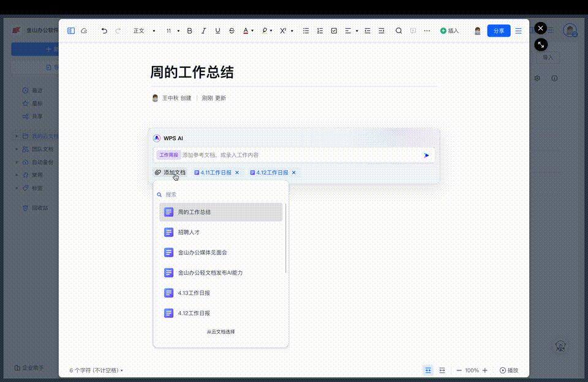Click the green 插入 menu button

coord(449,31)
